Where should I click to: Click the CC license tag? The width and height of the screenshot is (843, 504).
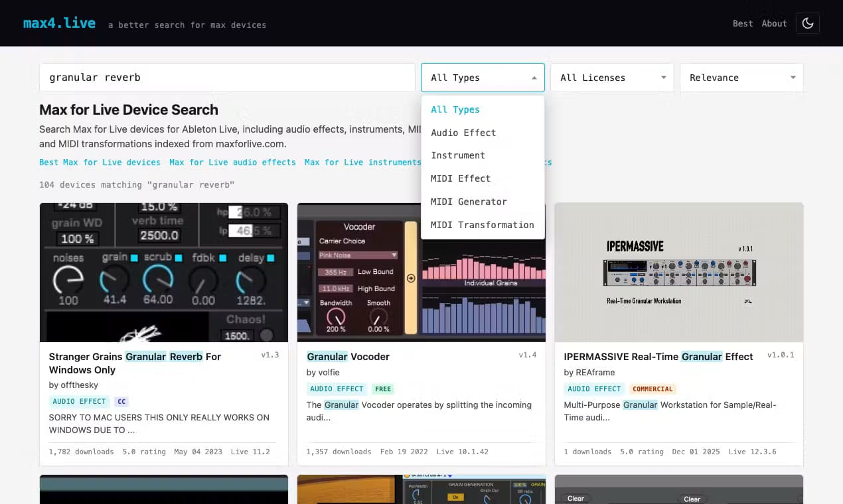point(121,401)
